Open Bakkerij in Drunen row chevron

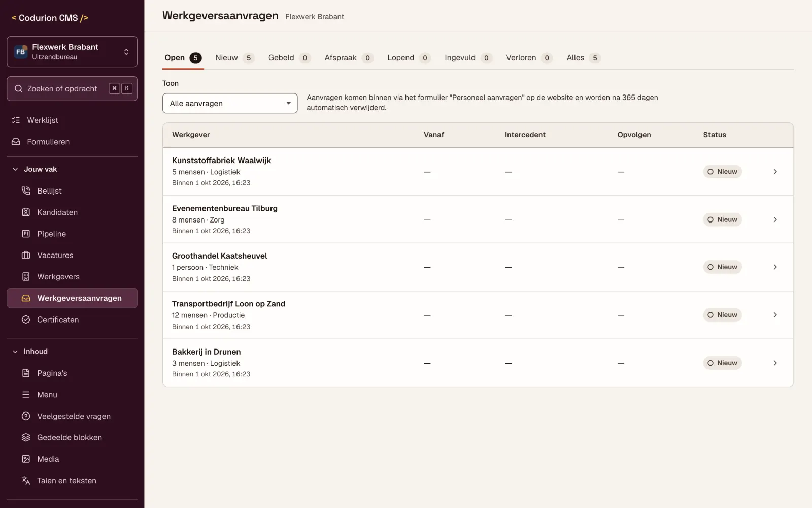[x=775, y=363]
